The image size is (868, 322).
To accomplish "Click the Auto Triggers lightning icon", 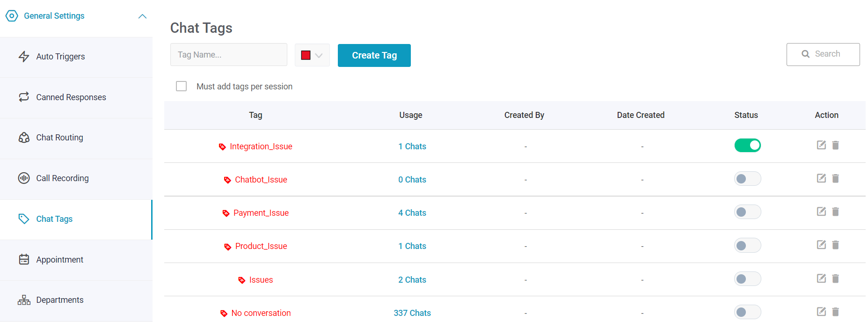I will [24, 57].
